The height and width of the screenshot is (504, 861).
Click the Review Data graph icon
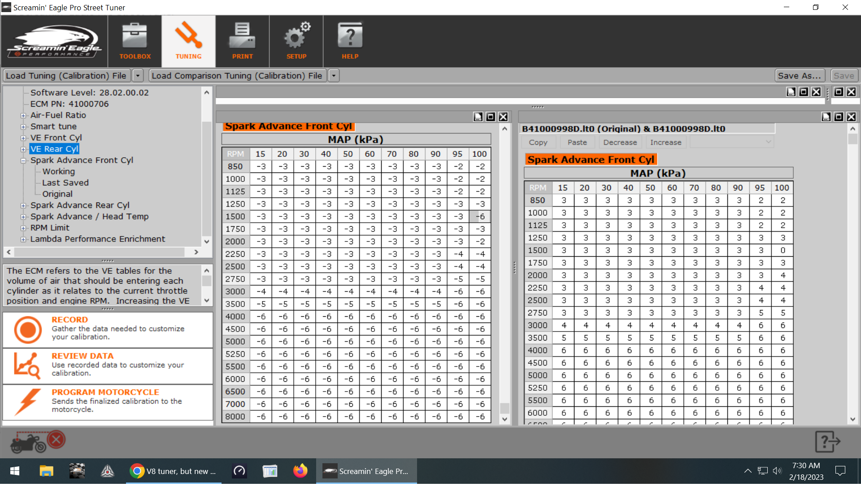[27, 366]
